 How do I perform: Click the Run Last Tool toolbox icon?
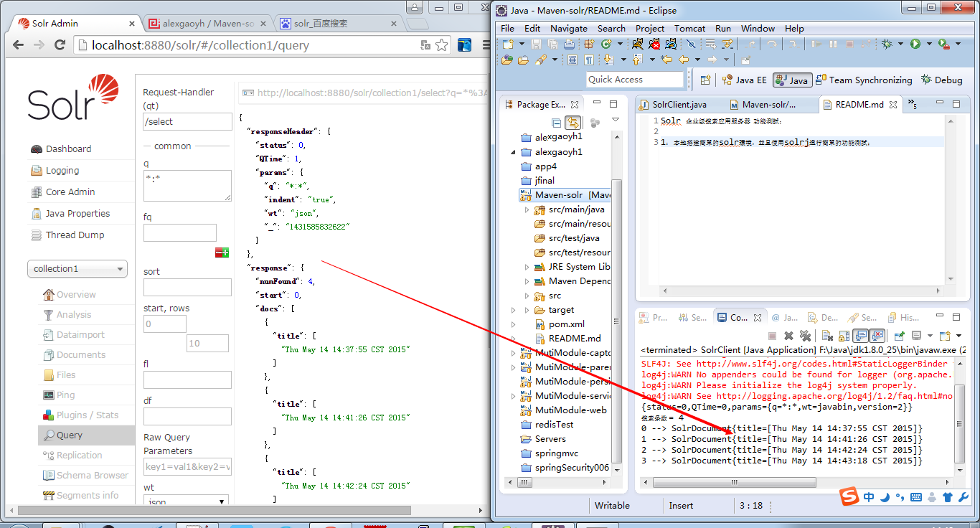click(944, 44)
